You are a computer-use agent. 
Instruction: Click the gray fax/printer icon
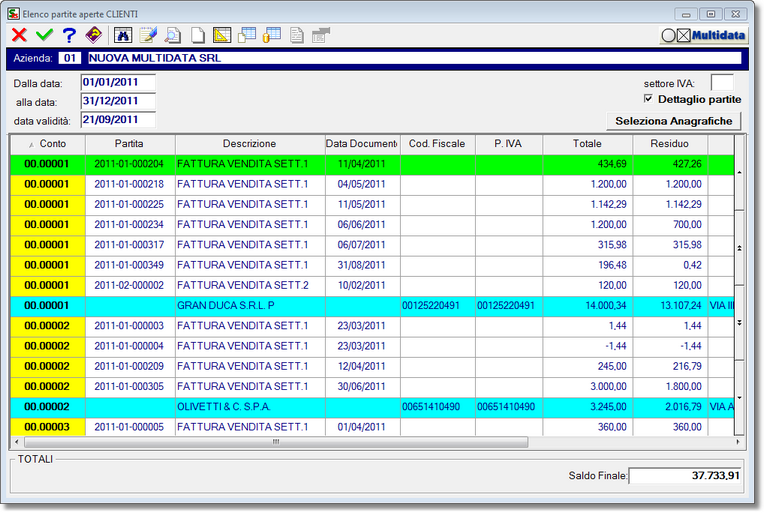(321, 35)
